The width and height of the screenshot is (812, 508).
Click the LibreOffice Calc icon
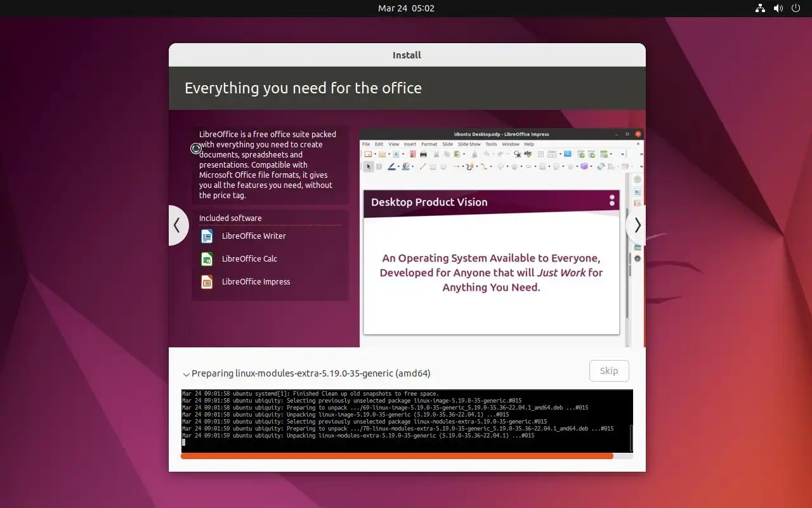[x=207, y=259]
